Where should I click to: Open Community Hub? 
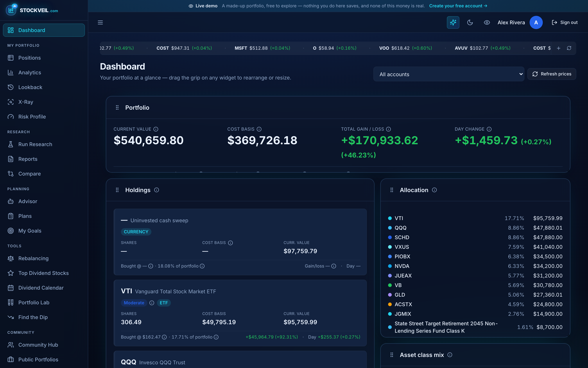[44, 345]
